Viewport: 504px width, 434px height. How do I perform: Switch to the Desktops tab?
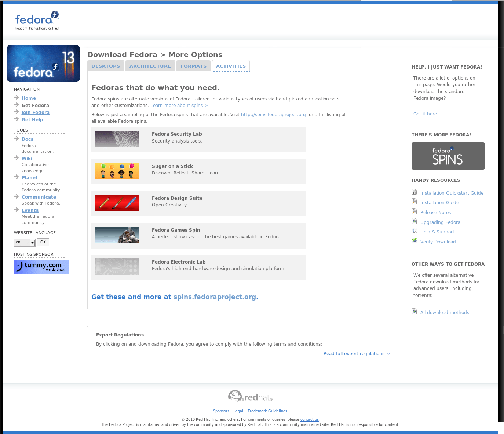106,66
